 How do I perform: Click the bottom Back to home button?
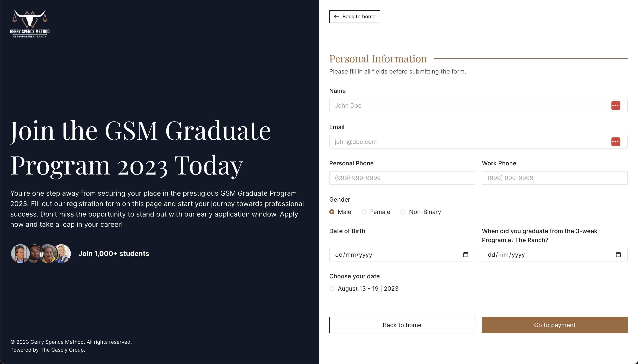point(402,325)
